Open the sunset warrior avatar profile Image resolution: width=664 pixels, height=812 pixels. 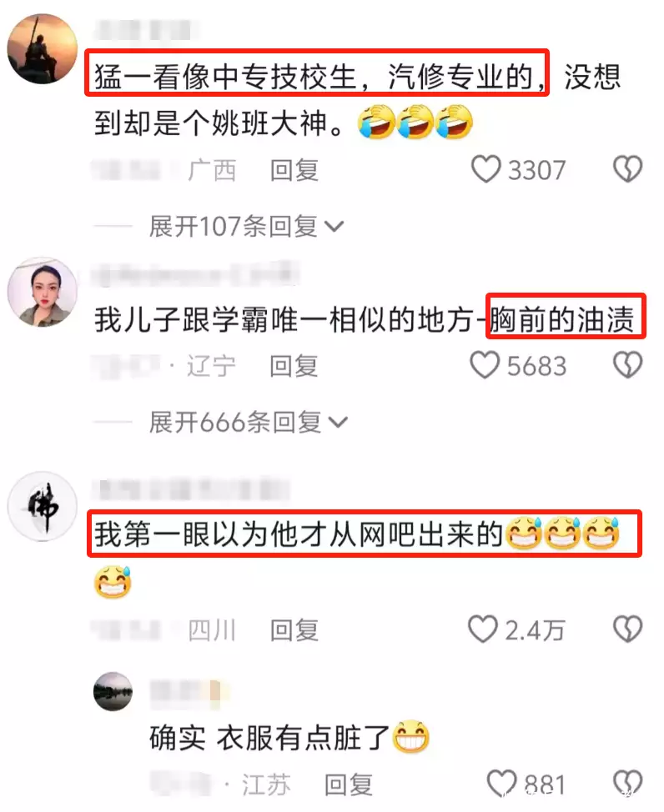coord(43,48)
